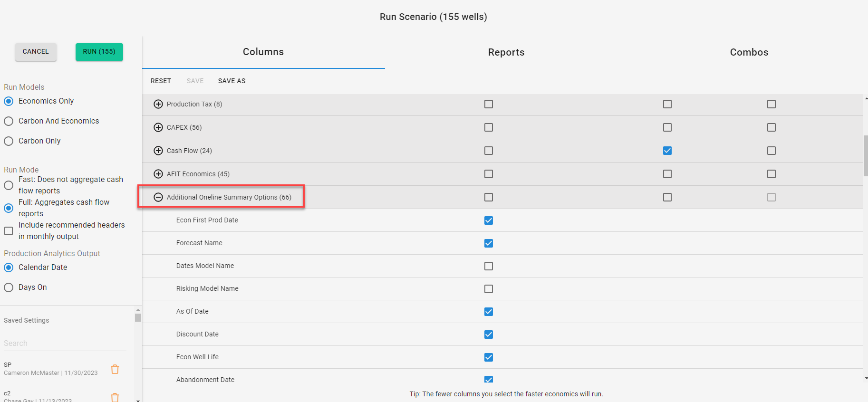
Task: Open the Combos tab
Action: click(x=749, y=52)
